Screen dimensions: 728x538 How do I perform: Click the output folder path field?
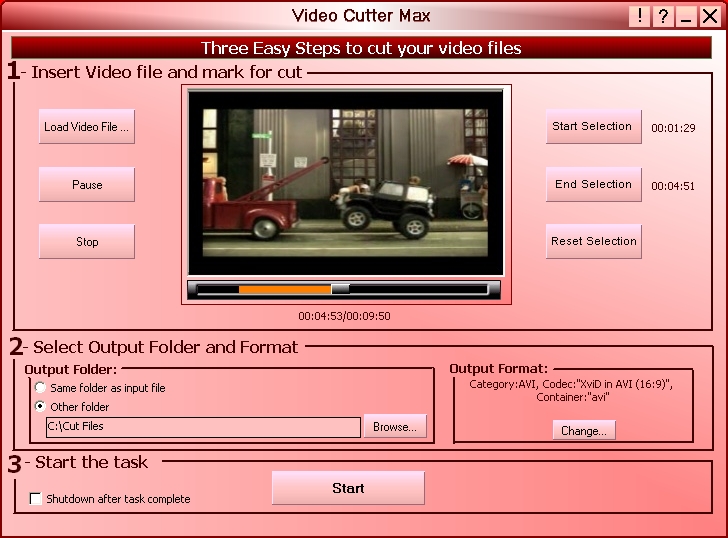[203, 427]
